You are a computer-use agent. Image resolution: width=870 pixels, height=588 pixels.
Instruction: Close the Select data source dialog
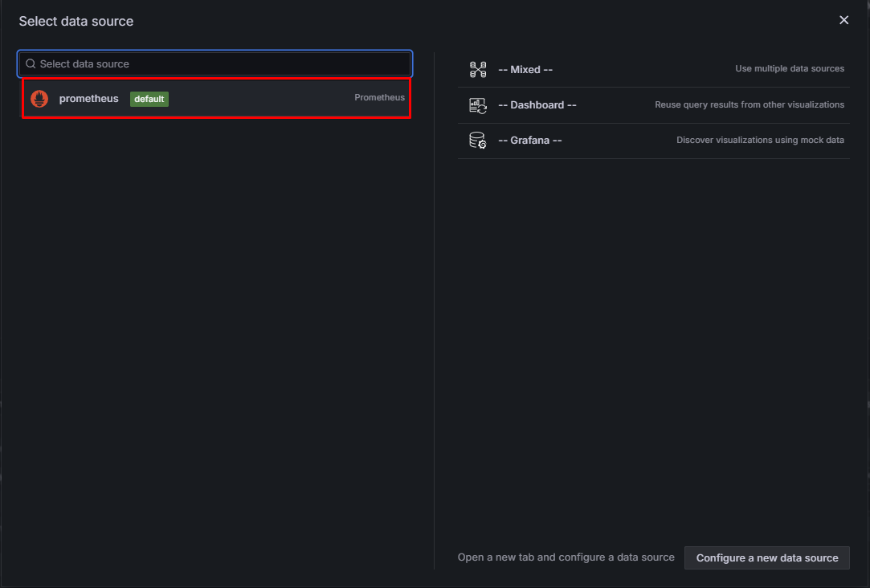tap(844, 19)
